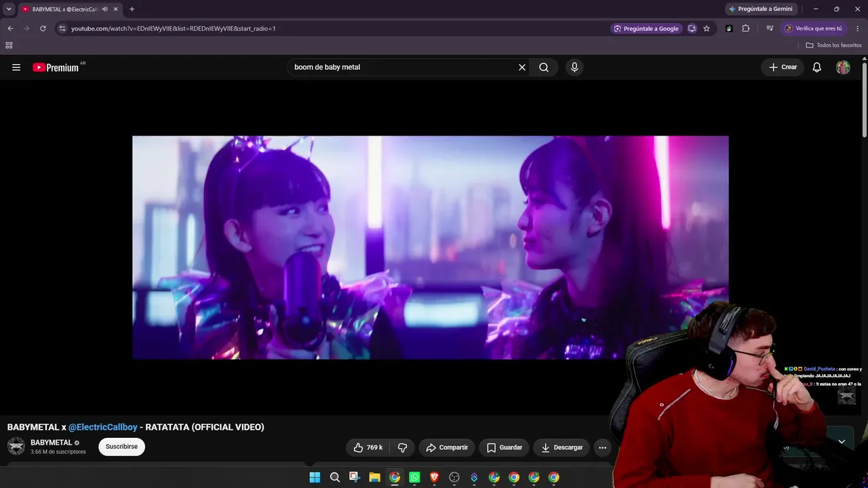The width and height of the screenshot is (868, 488).
Task: Open the browser extensions puzzle icon
Action: pos(746,28)
